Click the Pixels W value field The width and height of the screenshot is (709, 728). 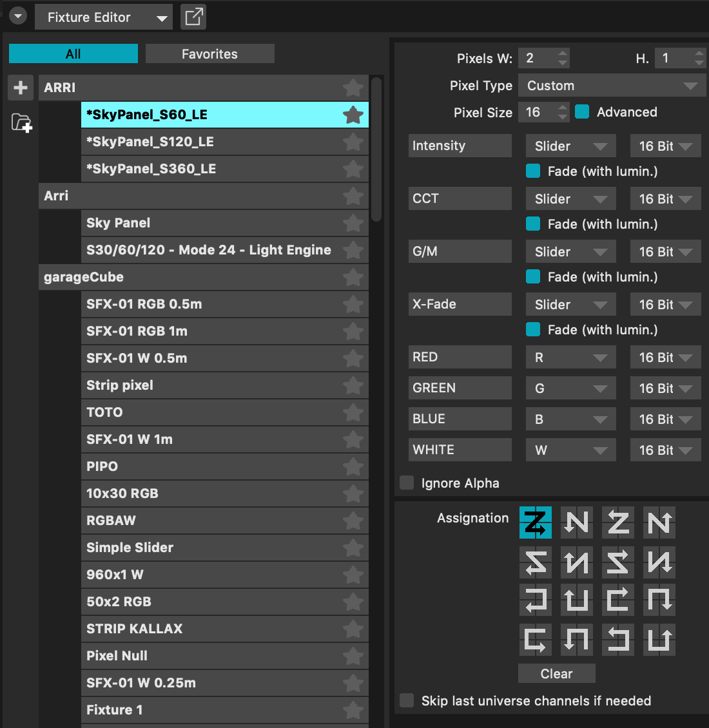(537, 58)
